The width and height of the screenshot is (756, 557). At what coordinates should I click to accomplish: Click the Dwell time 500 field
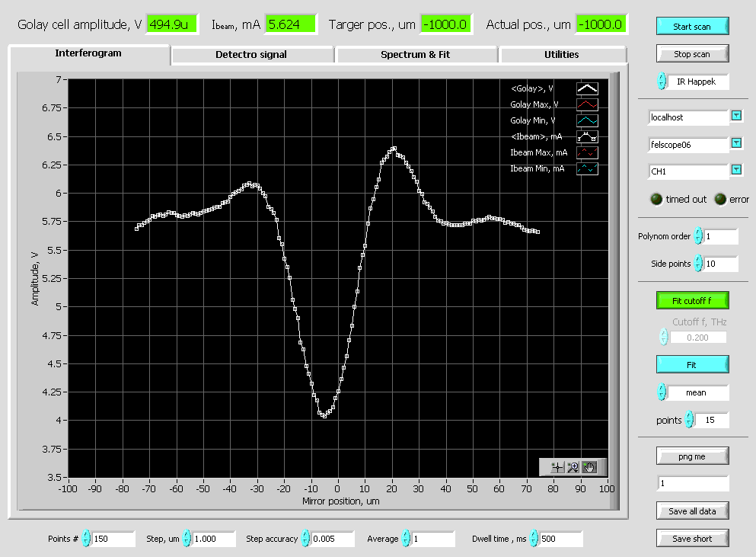coord(561,539)
